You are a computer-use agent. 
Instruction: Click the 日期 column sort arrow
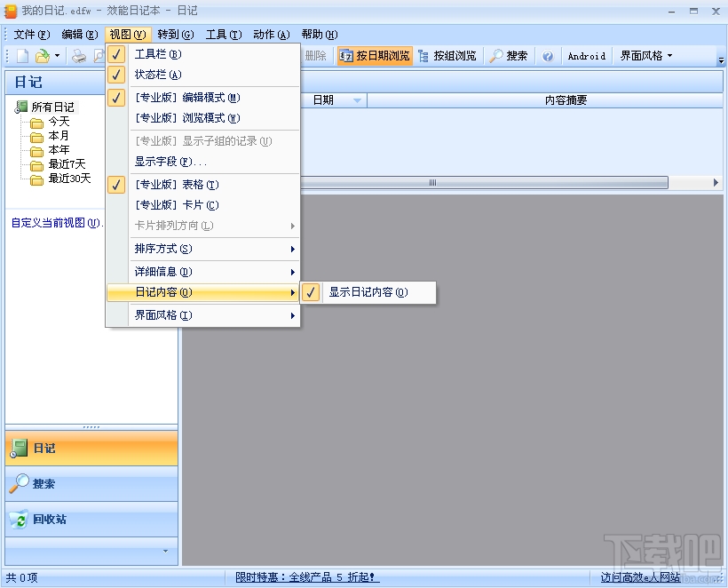click(x=357, y=100)
